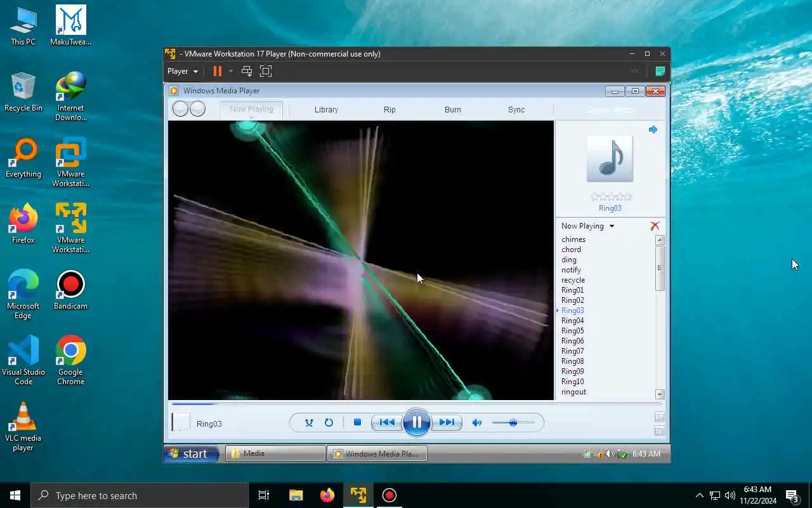Select Ring09 in the playlist
Image resolution: width=812 pixels, height=508 pixels.
[x=572, y=371]
